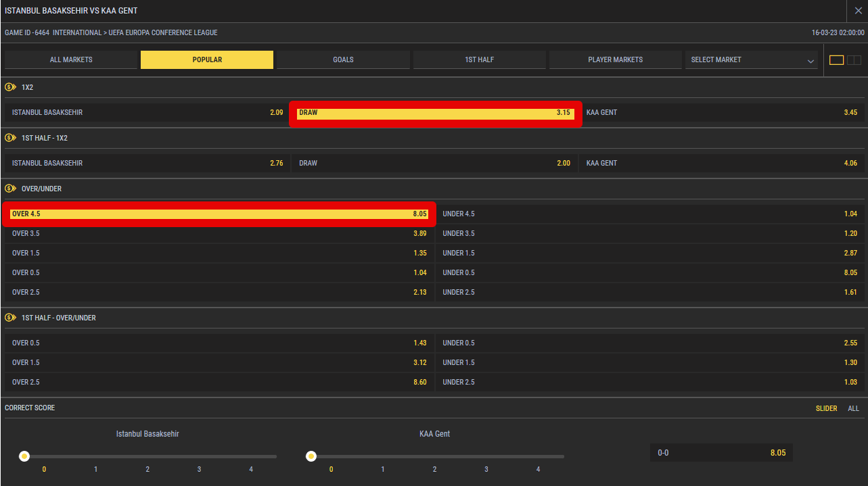Pick OVER 0.5 at 1.04 in full-match Over/Under
The image size is (868, 486).
point(219,272)
